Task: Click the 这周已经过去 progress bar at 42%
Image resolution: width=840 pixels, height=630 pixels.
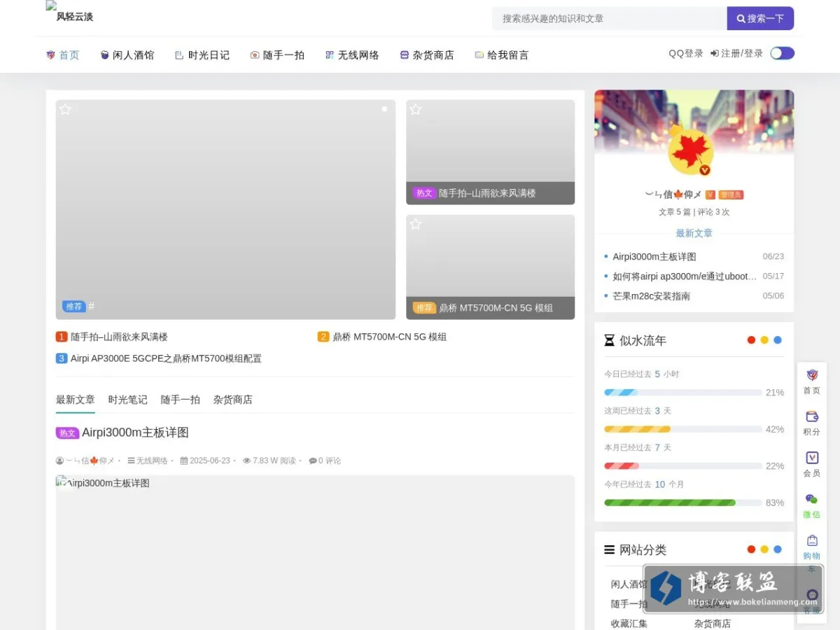Action: pos(682,429)
